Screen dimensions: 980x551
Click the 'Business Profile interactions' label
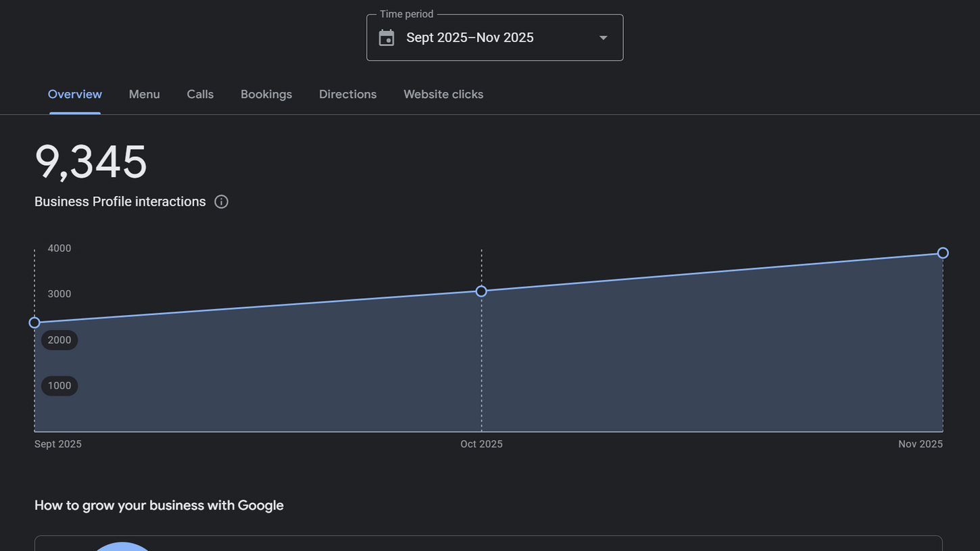120,201
